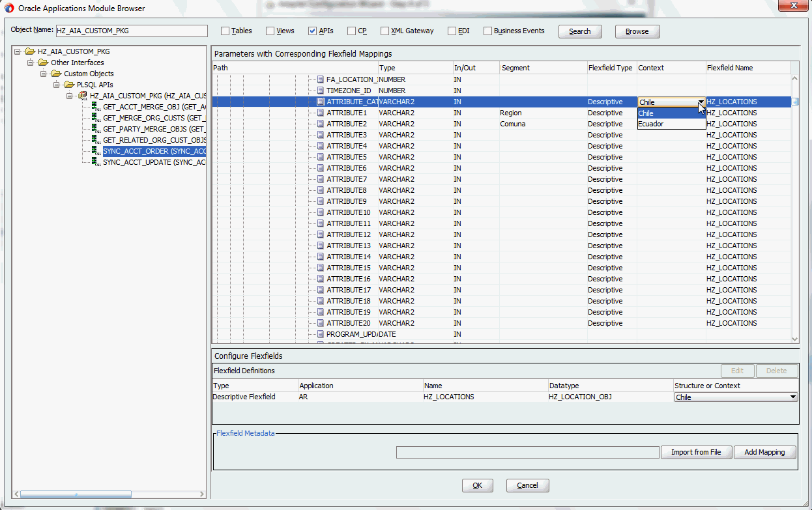This screenshot has width=812, height=510.
Task: Click the Object Name input field
Action: point(131,31)
